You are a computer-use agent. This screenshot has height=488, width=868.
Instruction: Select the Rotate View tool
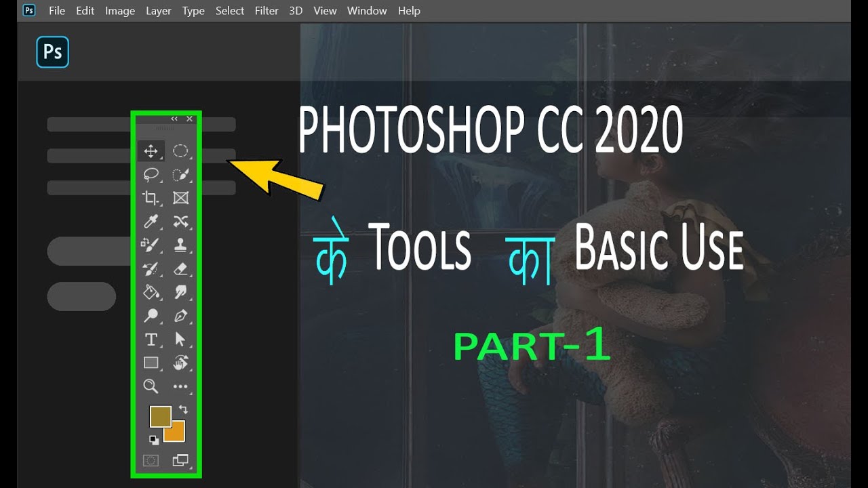click(x=180, y=363)
